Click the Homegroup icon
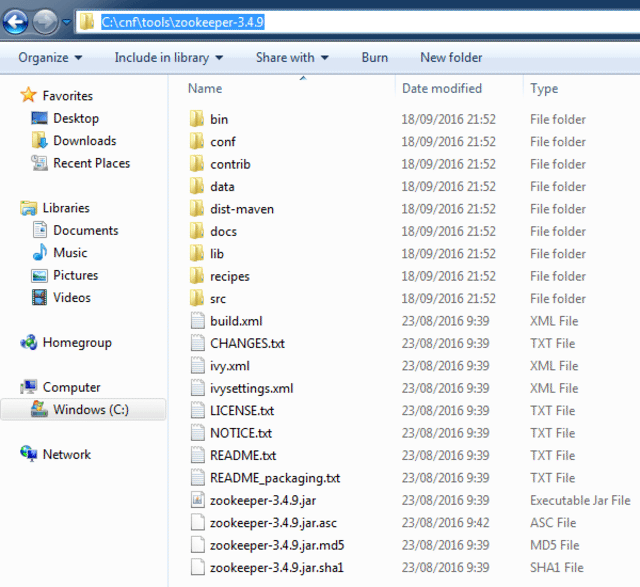640x587 pixels. coord(29,342)
